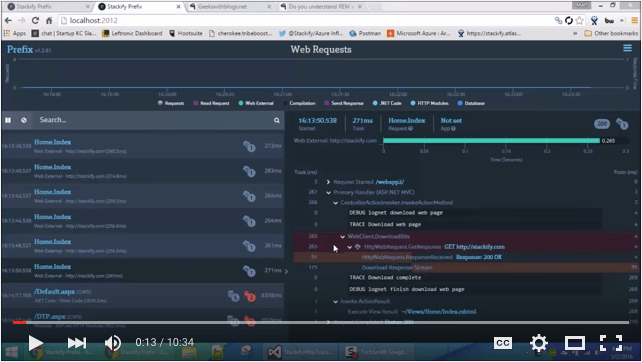Open the /Default.aspx request link
Viewport: 642px width, 362px height.
tap(54, 292)
